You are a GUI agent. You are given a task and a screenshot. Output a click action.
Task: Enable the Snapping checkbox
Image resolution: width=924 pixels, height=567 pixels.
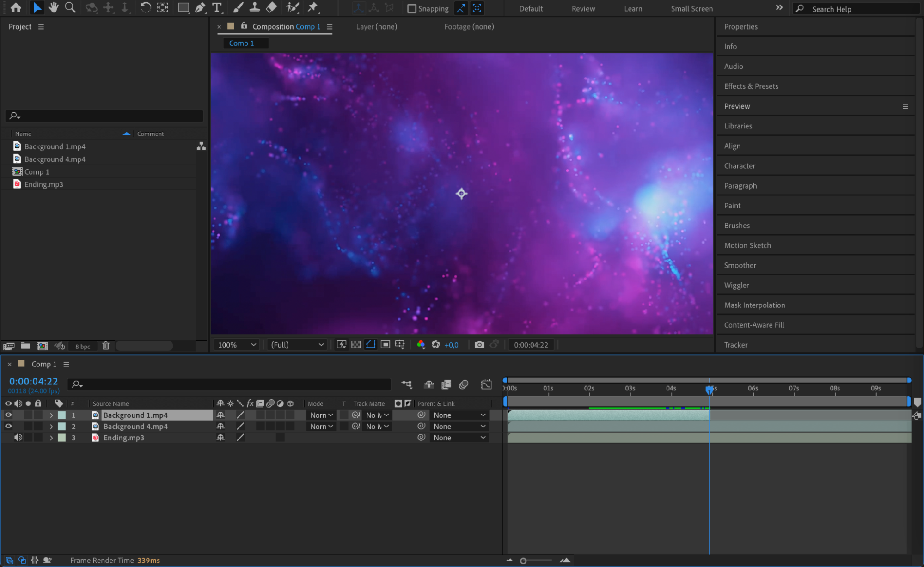(x=411, y=8)
